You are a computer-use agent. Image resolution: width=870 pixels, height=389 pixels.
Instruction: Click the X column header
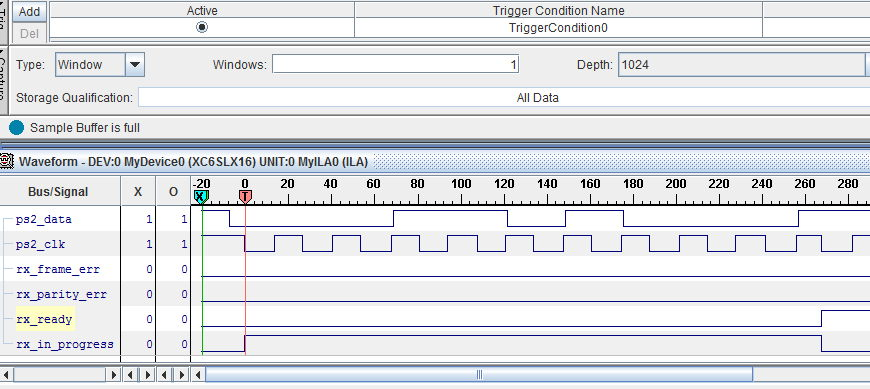[138, 191]
